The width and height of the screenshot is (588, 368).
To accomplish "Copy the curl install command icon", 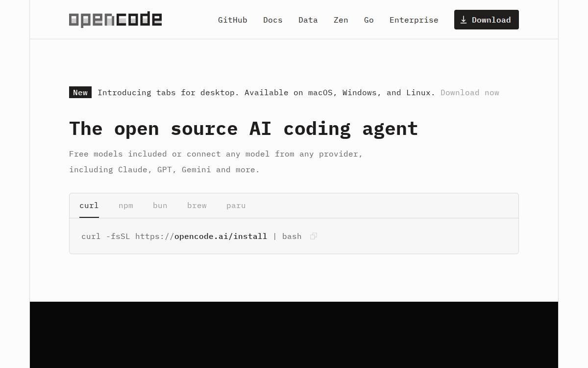I will (314, 236).
